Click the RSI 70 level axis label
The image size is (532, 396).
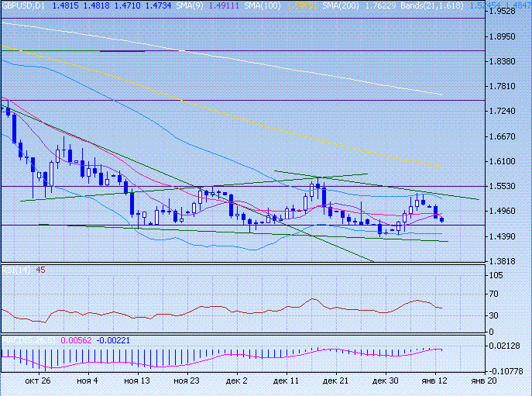pyautogui.click(x=492, y=294)
